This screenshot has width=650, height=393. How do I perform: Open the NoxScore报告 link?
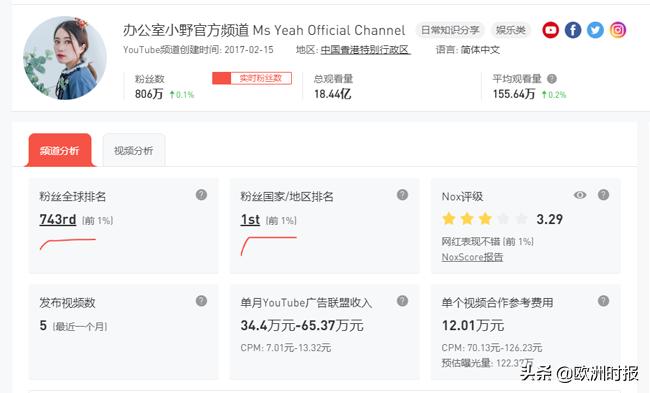pos(472,257)
